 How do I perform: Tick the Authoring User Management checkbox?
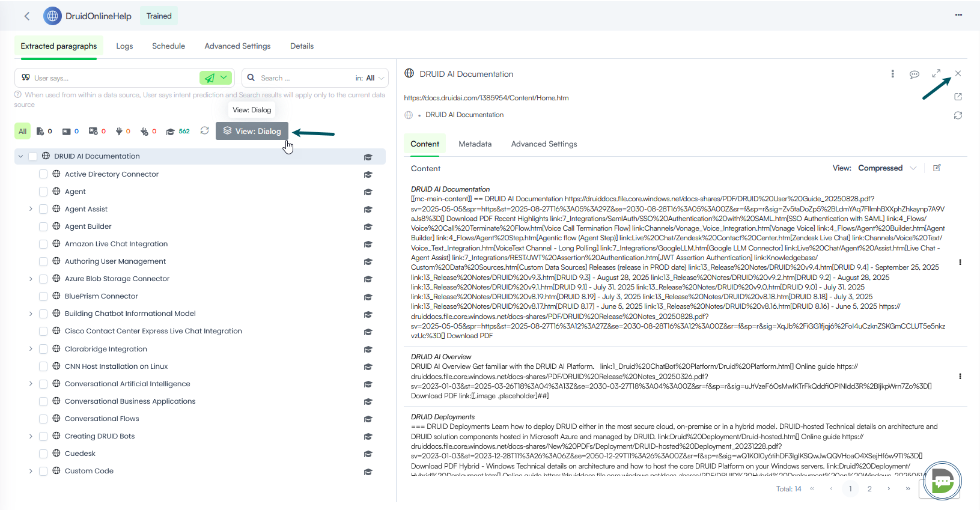click(43, 261)
